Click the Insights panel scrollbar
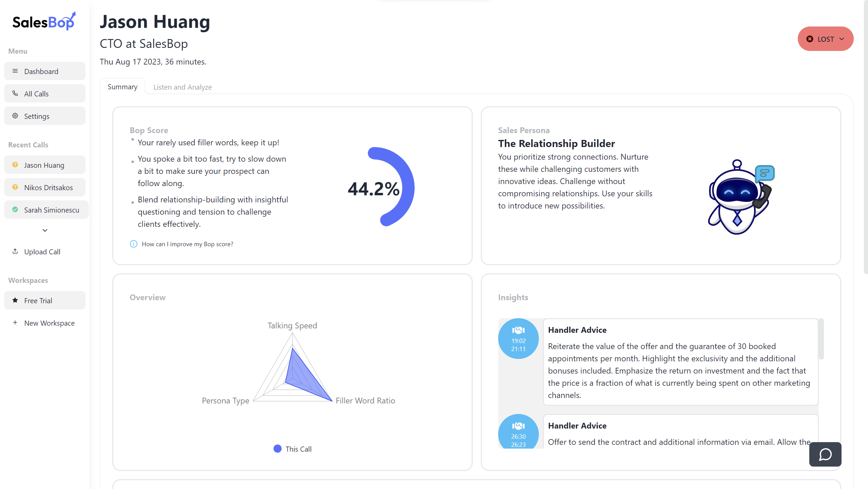Image resolution: width=868 pixels, height=489 pixels. pos(821,339)
